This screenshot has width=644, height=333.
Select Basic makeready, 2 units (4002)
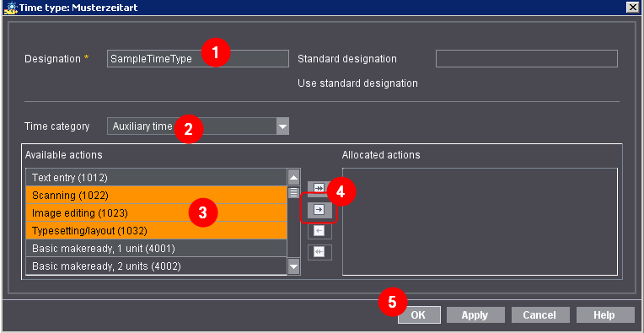tap(156, 266)
